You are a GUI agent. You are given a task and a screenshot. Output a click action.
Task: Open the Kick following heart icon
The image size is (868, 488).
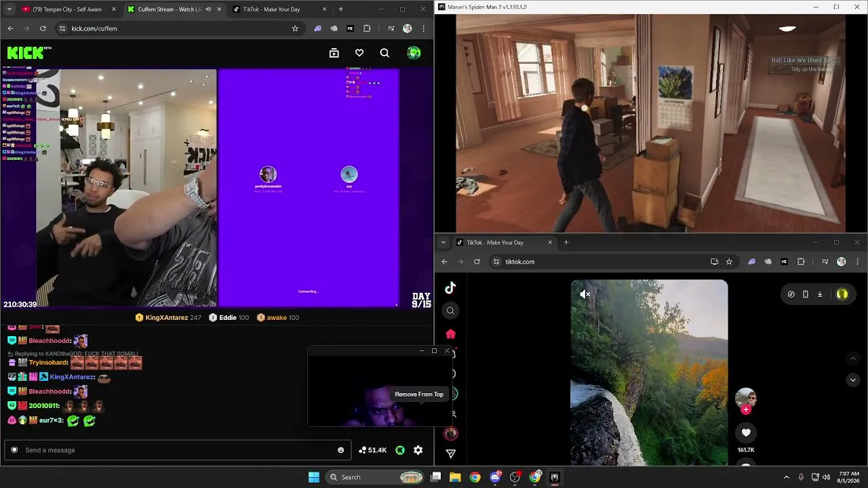(x=359, y=53)
